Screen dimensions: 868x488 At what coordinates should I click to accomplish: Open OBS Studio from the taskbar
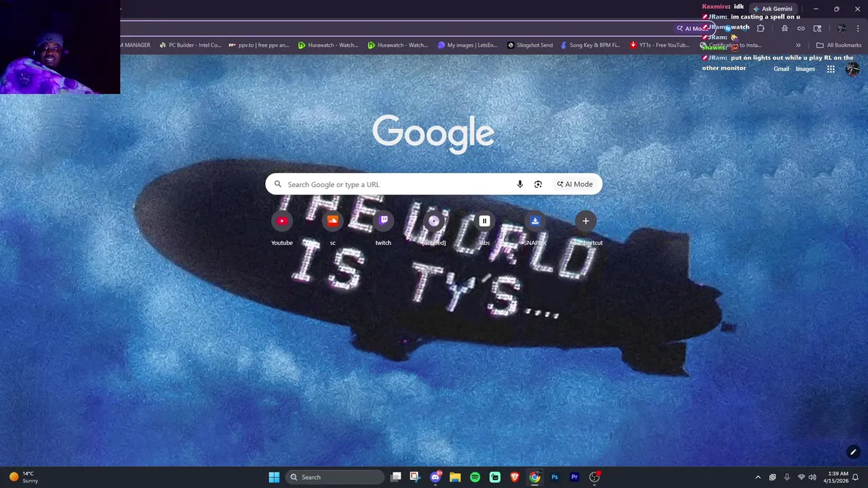pyautogui.click(x=595, y=477)
